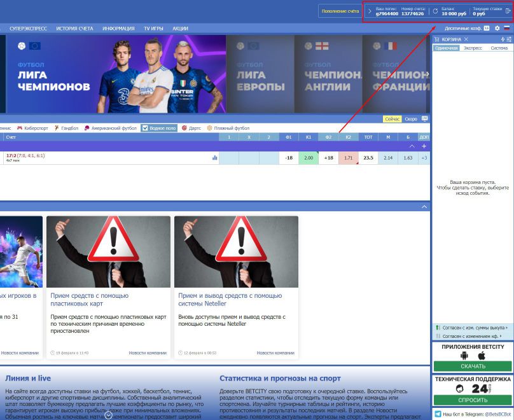Click the logout icon in account bar
Screen dimensions: 514x420
tap(508, 11)
